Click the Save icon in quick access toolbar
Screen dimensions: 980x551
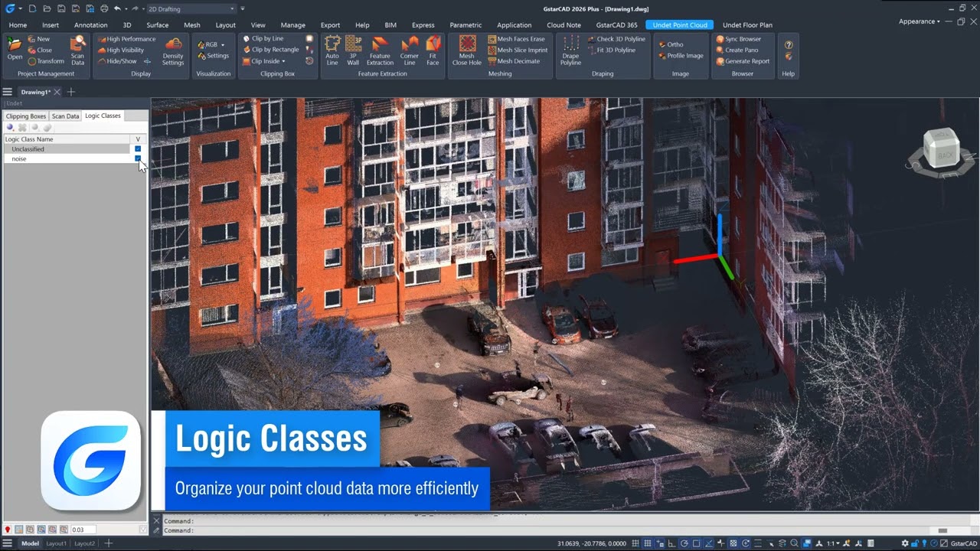click(60, 8)
